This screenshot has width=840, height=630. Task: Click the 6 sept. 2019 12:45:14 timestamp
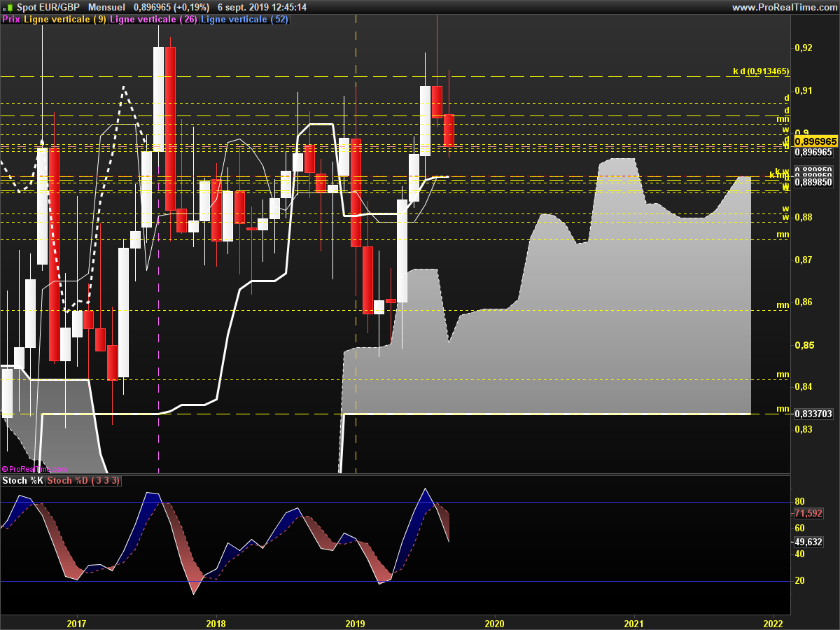262,7
